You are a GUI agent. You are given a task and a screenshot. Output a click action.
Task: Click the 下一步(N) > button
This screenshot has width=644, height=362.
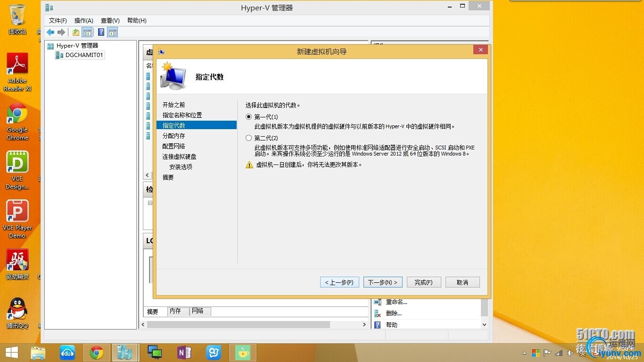tap(383, 282)
